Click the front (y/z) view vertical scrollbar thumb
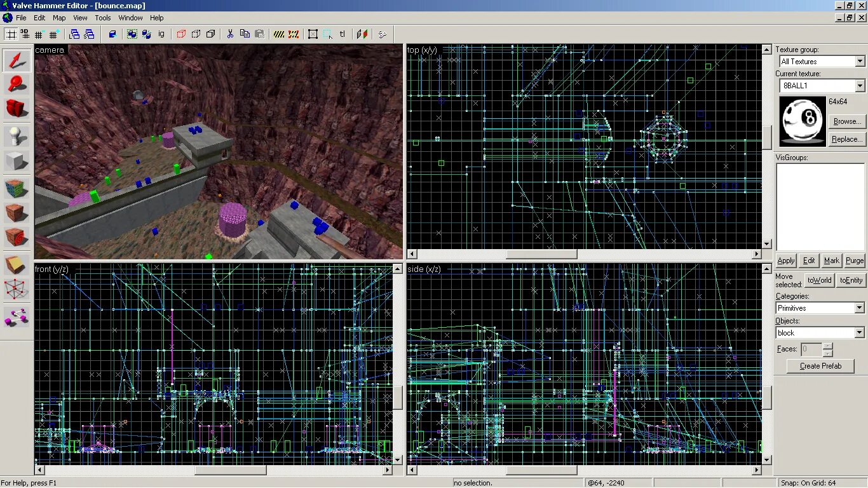The width and height of the screenshot is (868, 488). point(398,398)
